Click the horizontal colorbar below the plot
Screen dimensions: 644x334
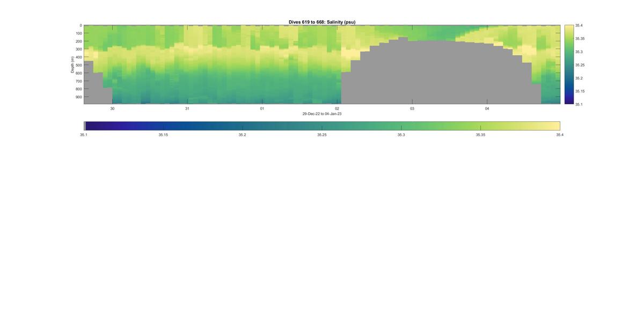[x=322, y=126]
